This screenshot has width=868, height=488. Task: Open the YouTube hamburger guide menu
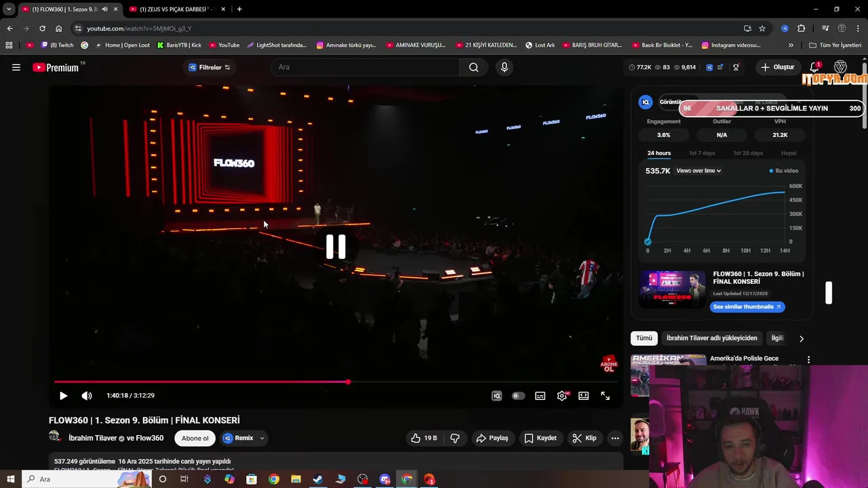[x=16, y=67]
